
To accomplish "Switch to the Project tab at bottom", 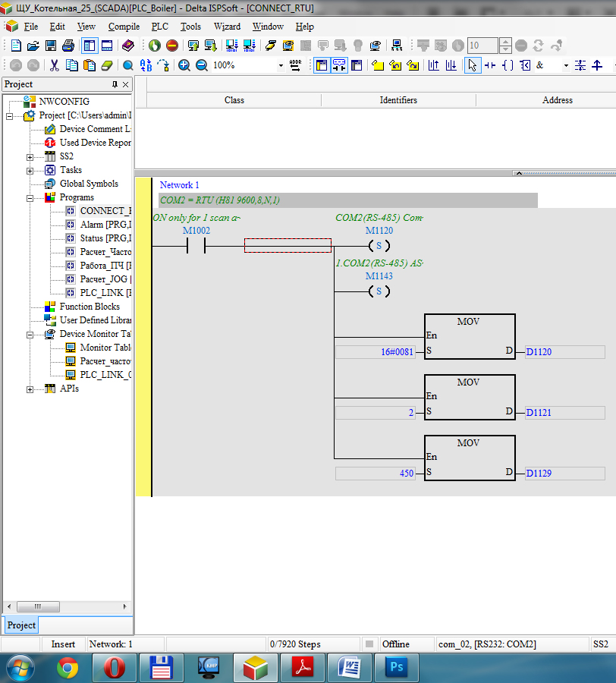I will click(21, 625).
